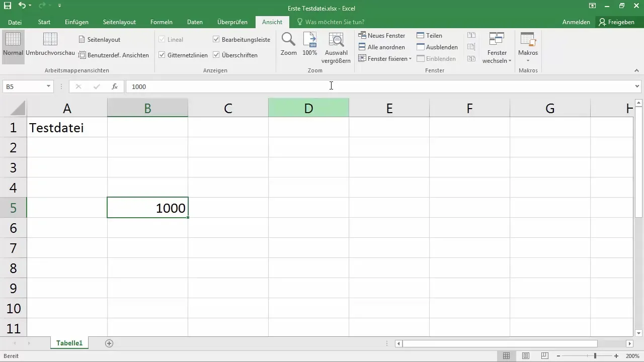The height and width of the screenshot is (362, 644).
Task: Select row 5 header
Action: point(13,208)
